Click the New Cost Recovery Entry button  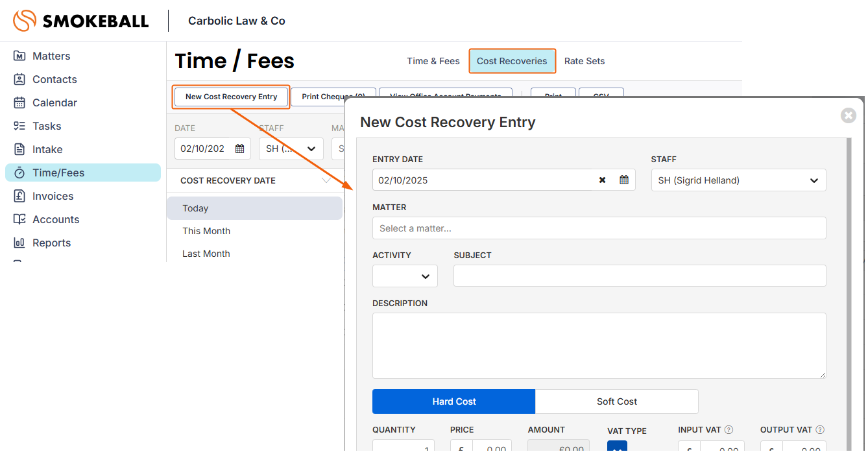(231, 97)
